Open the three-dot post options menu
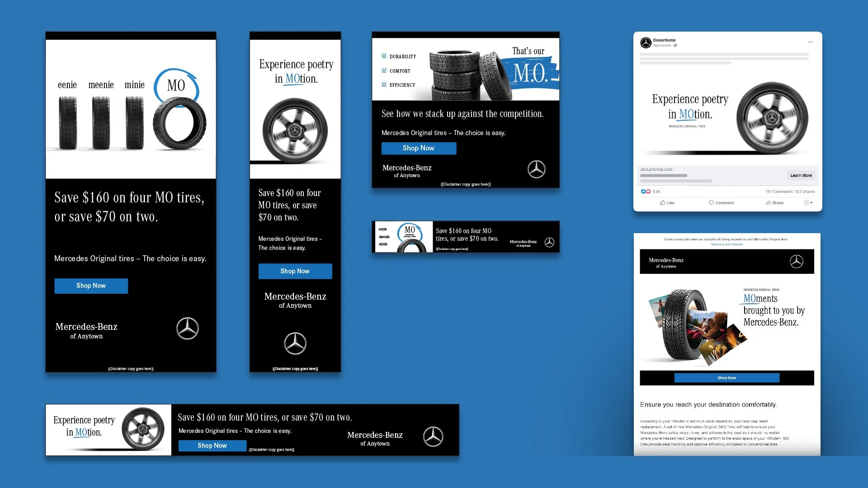 pyautogui.click(x=811, y=42)
